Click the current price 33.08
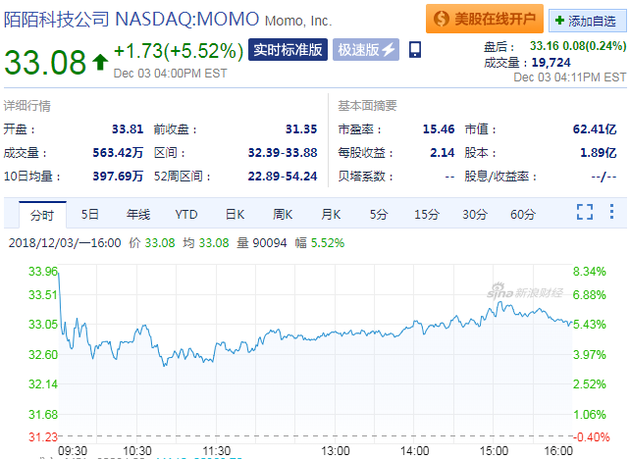 45,62
